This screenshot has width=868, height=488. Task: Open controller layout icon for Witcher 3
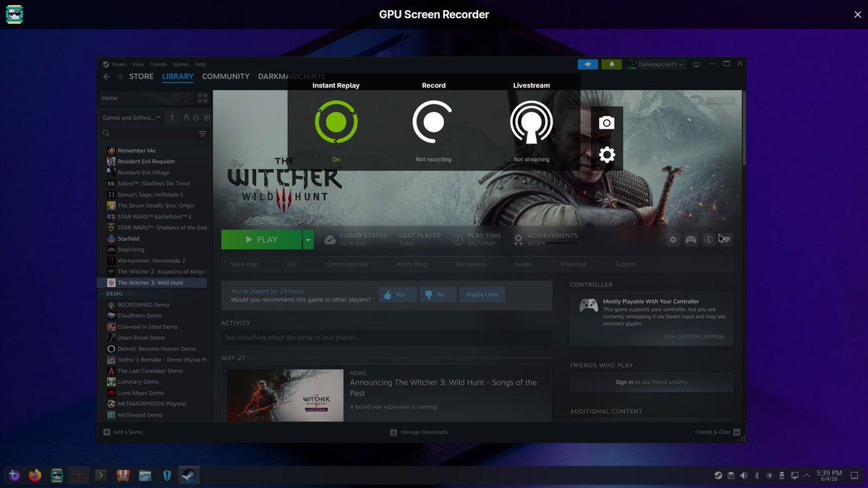click(691, 239)
